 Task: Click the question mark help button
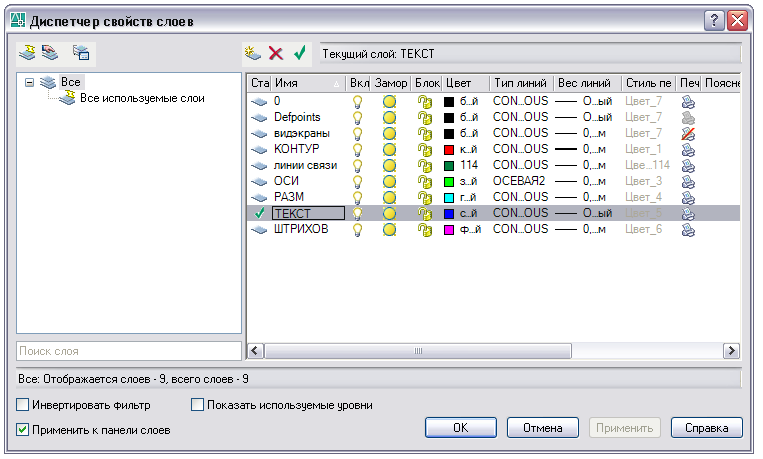coord(714,20)
